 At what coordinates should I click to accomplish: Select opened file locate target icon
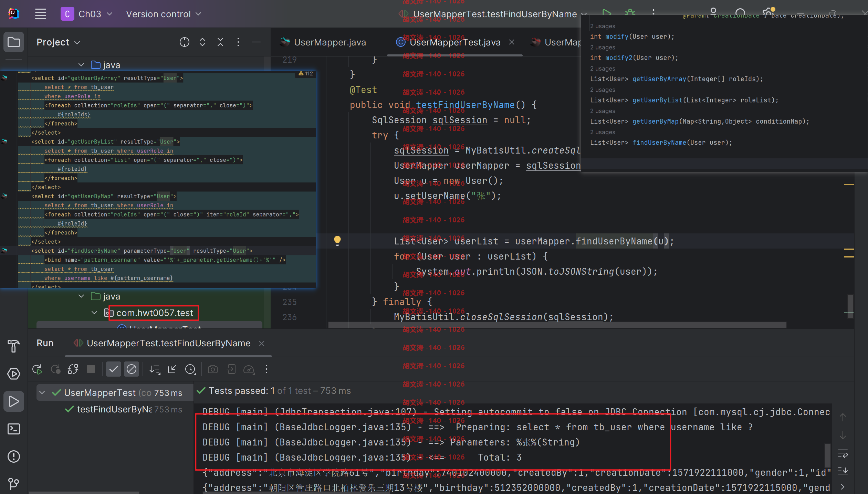click(185, 42)
